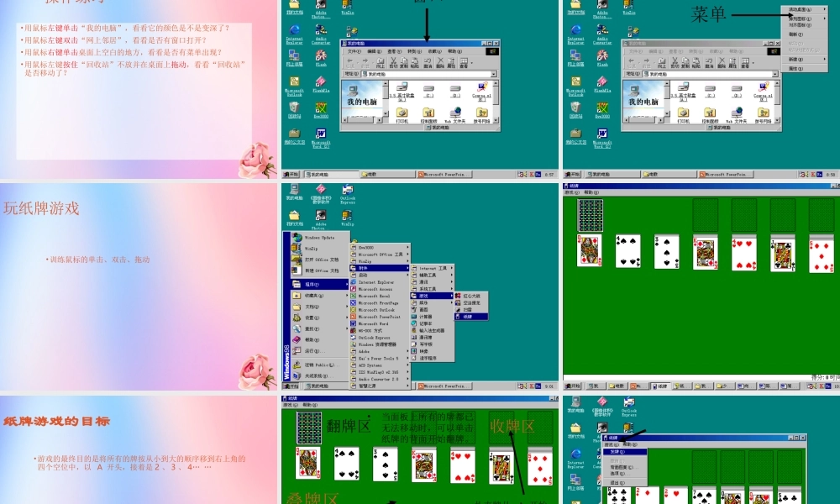Click Cut icon in active My Computer window
Screen dimensions: 840x504
[394, 63]
